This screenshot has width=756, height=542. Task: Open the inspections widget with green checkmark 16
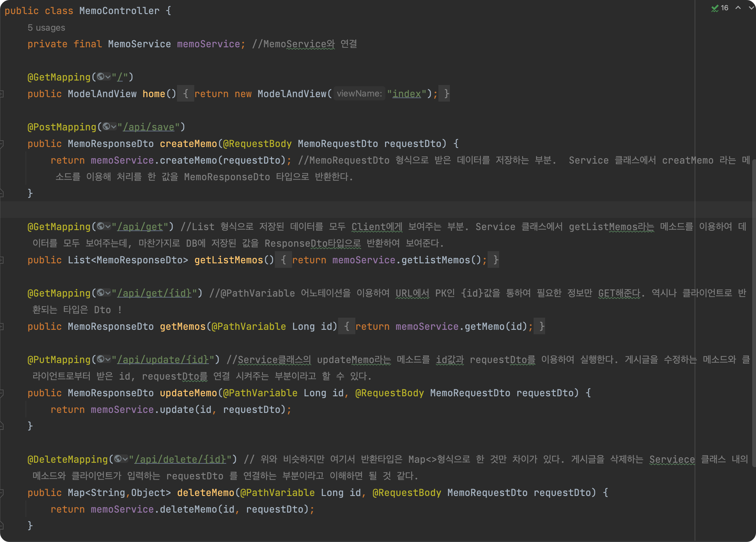click(720, 8)
